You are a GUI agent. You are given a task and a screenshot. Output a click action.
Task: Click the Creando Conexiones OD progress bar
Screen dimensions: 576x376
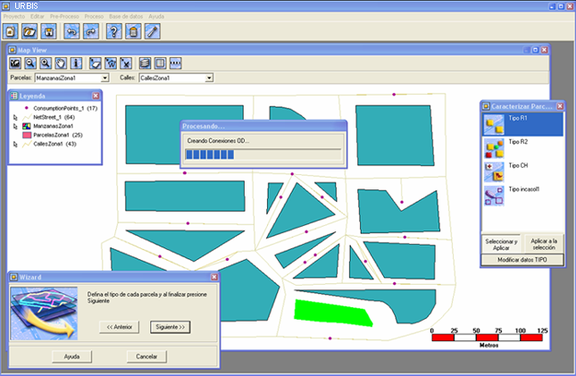point(263,155)
